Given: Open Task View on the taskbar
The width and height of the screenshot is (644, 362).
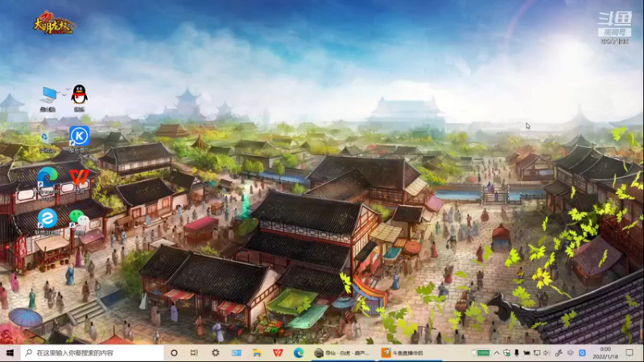Looking at the screenshot, I should (194, 352).
